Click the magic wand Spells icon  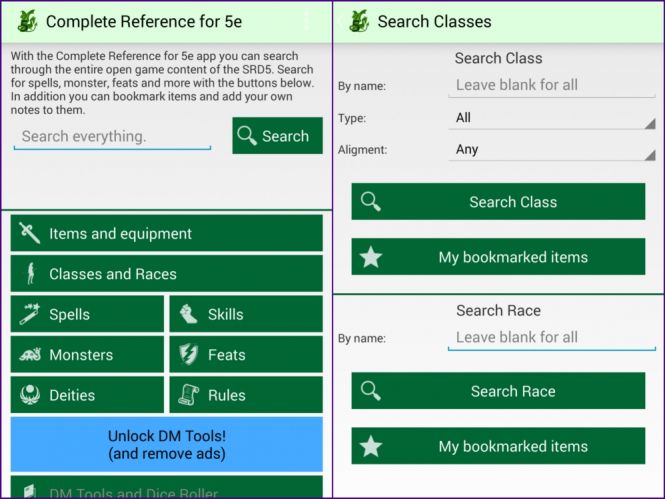pos(30,314)
